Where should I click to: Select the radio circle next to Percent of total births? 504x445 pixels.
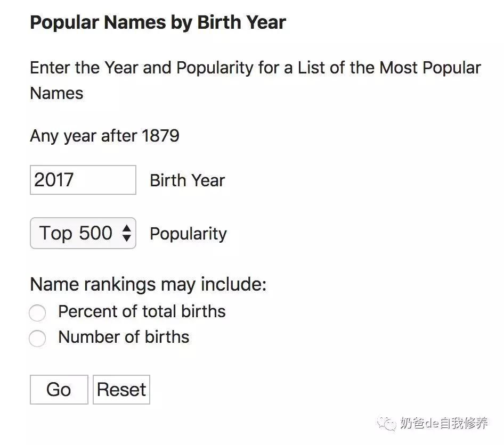point(37,313)
